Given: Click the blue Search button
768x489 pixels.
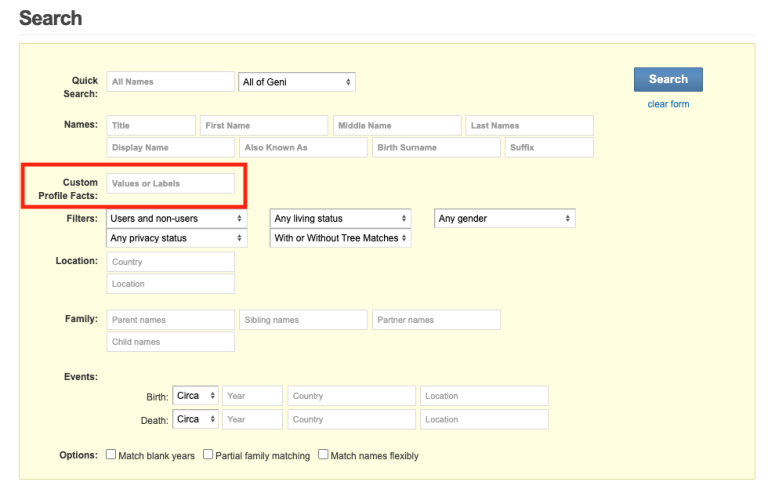Looking at the screenshot, I should pos(668,80).
